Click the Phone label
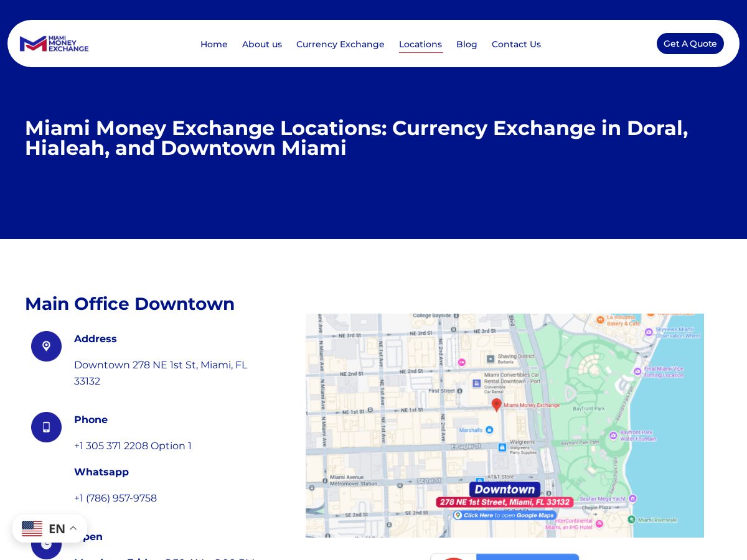Viewport: 747px width, 560px height. [x=91, y=419]
